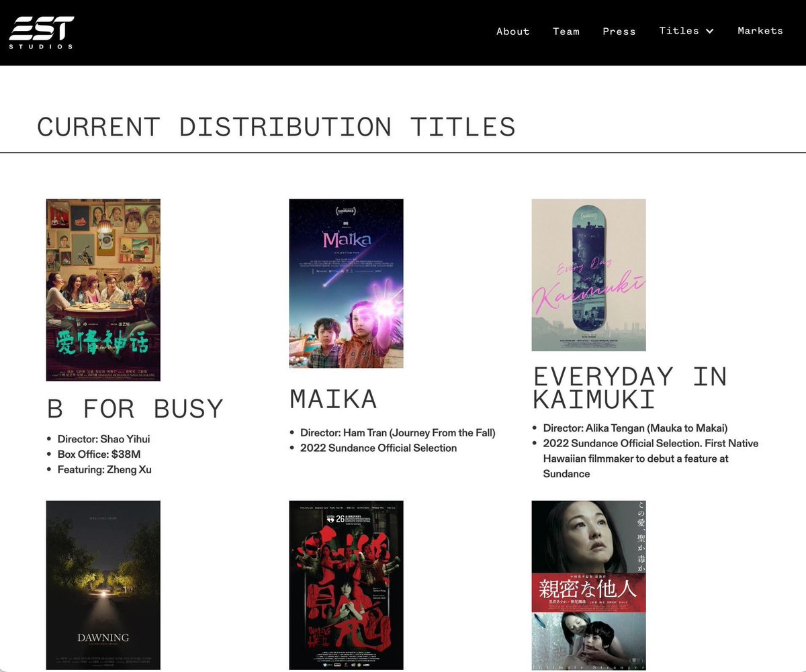Open the Titles dropdown in the navigation bar
The width and height of the screenshot is (806, 672).
tap(685, 31)
